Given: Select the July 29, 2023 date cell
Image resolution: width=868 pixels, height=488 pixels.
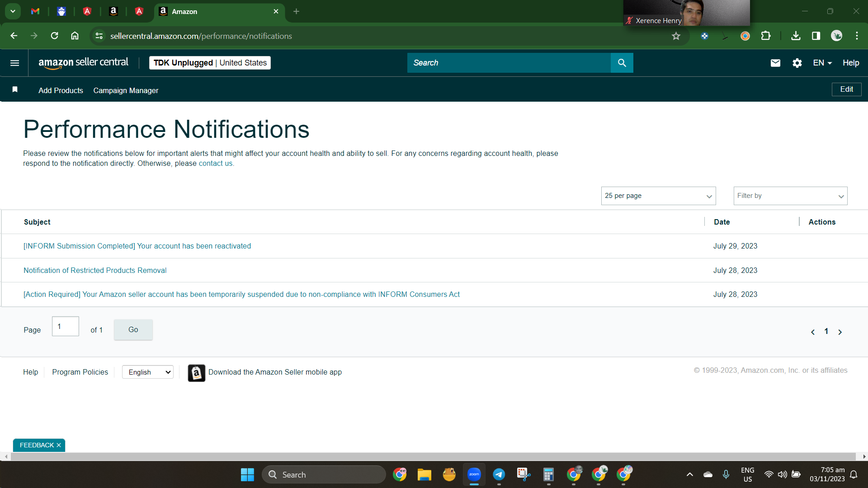Looking at the screenshot, I should 735,246.
